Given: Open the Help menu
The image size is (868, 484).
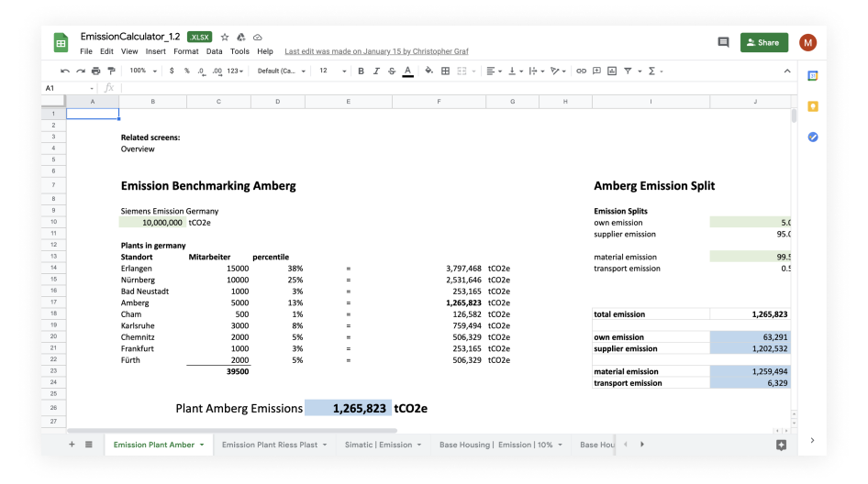Looking at the screenshot, I should click(x=265, y=51).
